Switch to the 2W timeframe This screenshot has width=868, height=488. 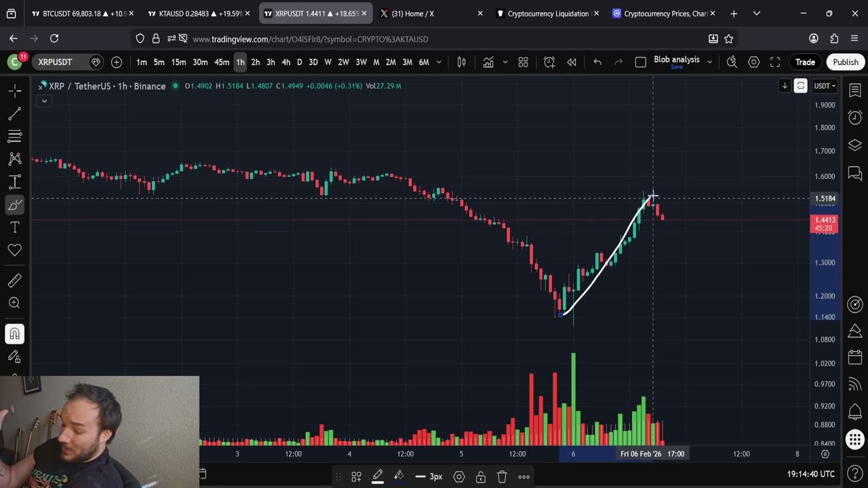343,62
